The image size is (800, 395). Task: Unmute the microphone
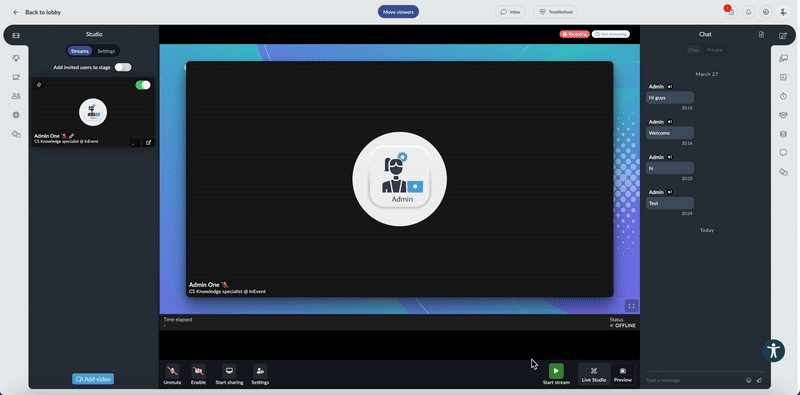point(172,374)
